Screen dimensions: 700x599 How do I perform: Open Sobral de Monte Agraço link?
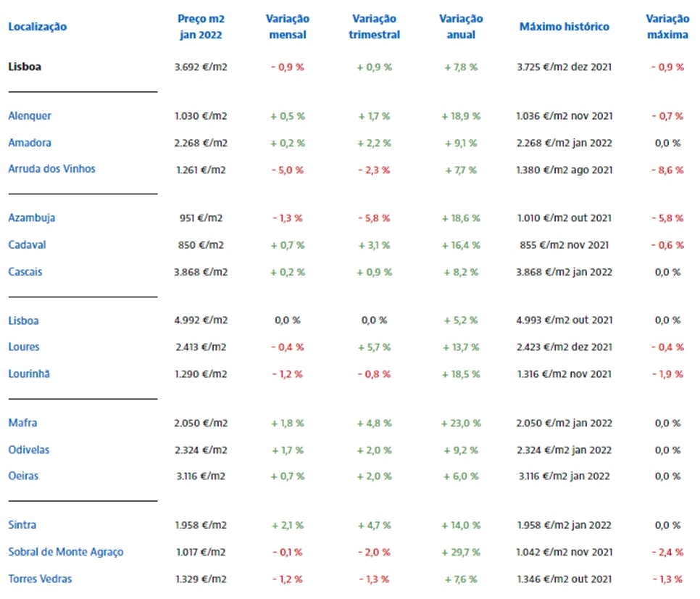66,552
